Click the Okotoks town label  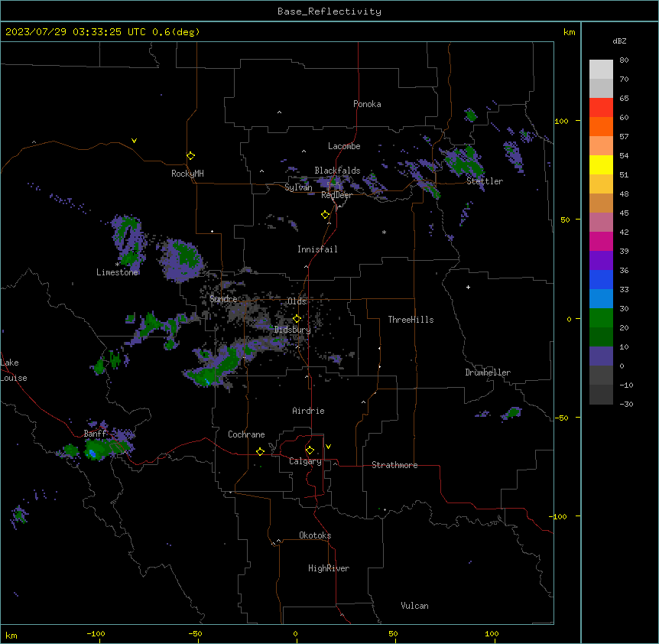tap(315, 535)
